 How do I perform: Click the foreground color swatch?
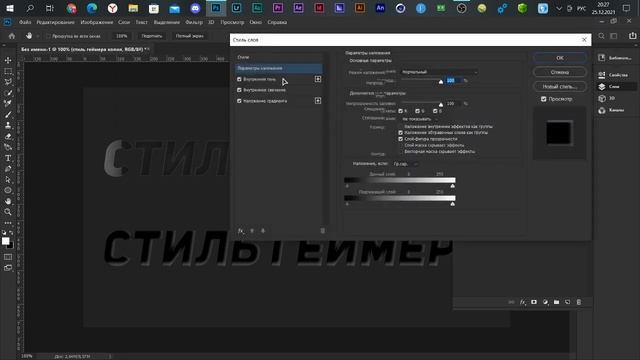(x=5, y=241)
